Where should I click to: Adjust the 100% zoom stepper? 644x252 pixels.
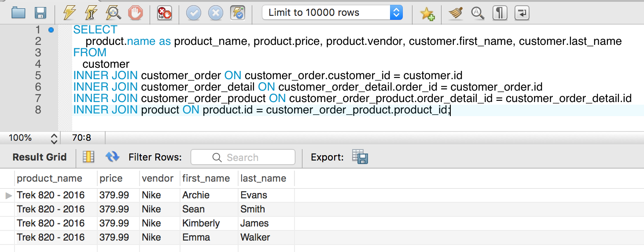[54, 138]
